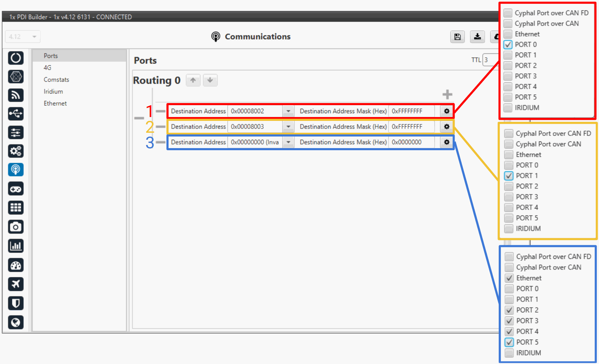
Task: Open the USB connections sidebar icon
Action: tap(16, 114)
